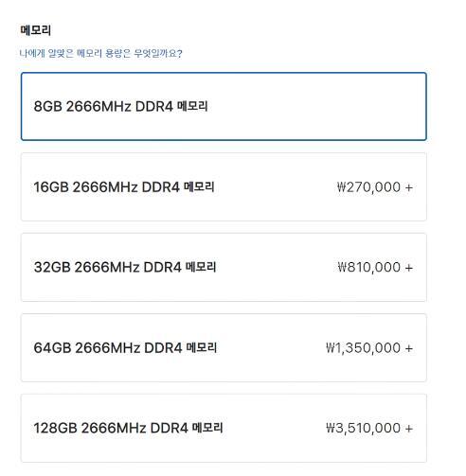Pick the 32GB 2666MHz DDR4 memory option
This screenshot has height=476, width=466.
click(224, 267)
